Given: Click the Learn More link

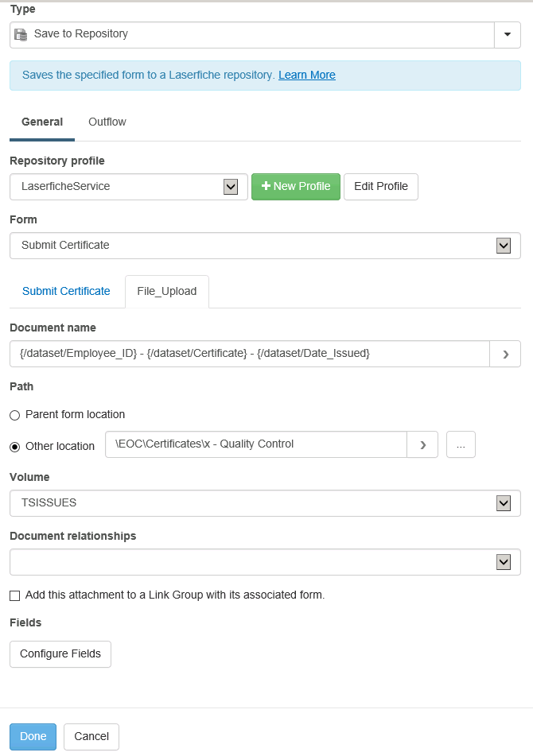Looking at the screenshot, I should pos(307,76).
